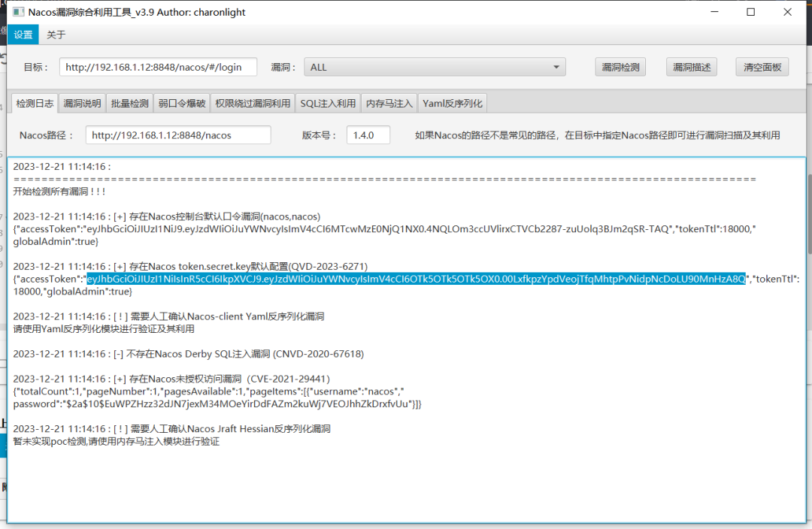Click the 开始检测所有漏洞 log line
Viewport: 812px width, 529px height.
59,192
